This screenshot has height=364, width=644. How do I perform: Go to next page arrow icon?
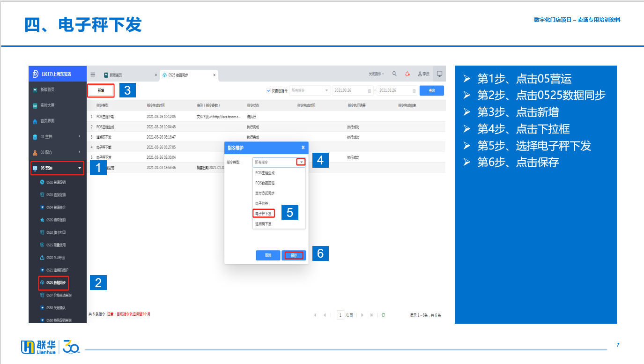[x=362, y=315]
